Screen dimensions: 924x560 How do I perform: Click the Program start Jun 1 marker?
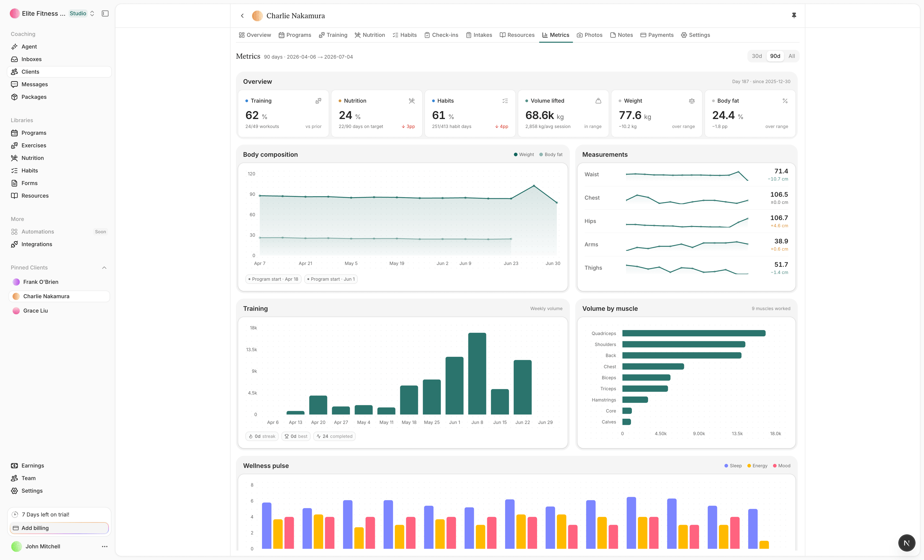click(x=331, y=279)
